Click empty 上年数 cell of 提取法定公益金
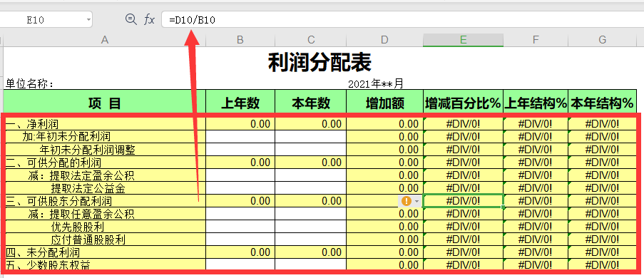644x278 pixels. click(x=240, y=188)
